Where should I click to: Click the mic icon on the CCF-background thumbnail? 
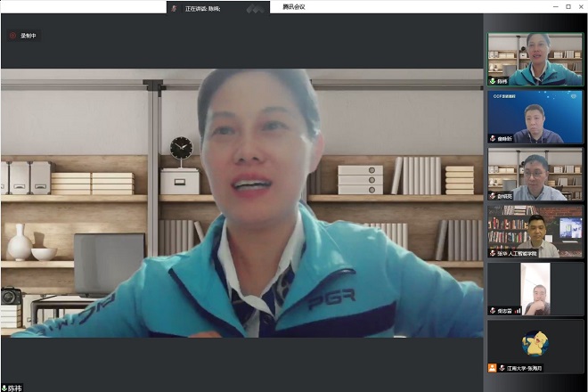point(493,138)
